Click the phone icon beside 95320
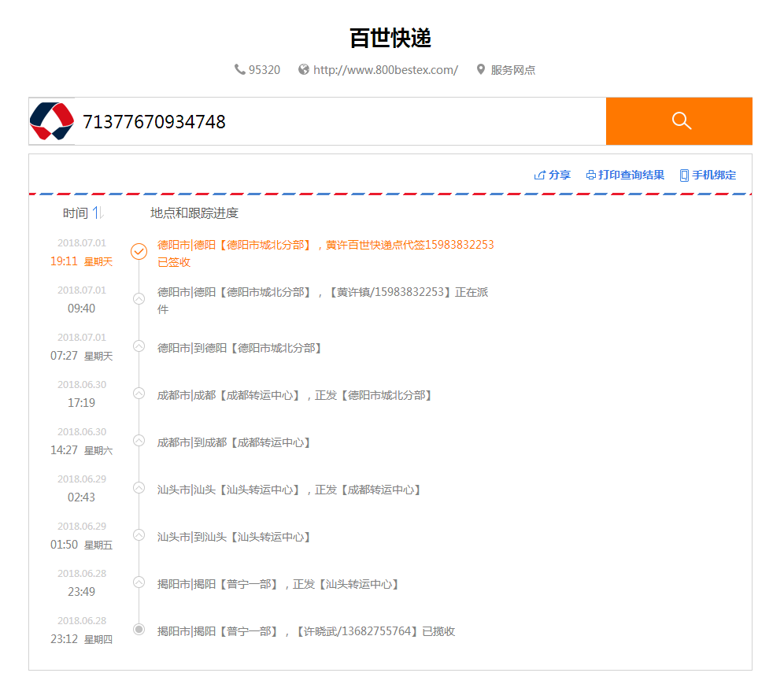784x684 pixels. click(x=240, y=69)
